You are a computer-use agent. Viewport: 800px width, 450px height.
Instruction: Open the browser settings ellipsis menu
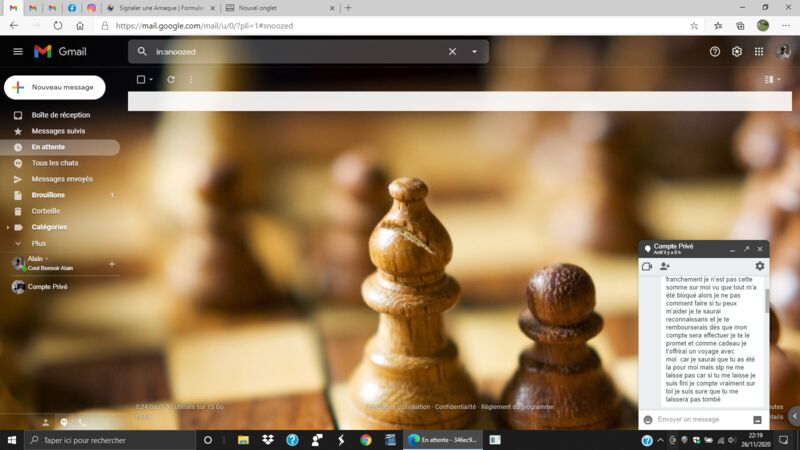(786, 26)
